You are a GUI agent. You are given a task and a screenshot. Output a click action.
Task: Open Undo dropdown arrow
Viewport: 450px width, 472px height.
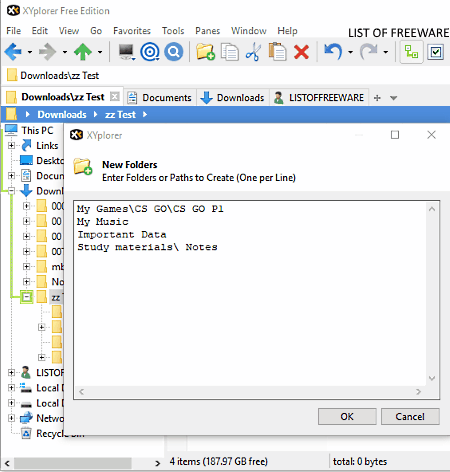point(350,52)
